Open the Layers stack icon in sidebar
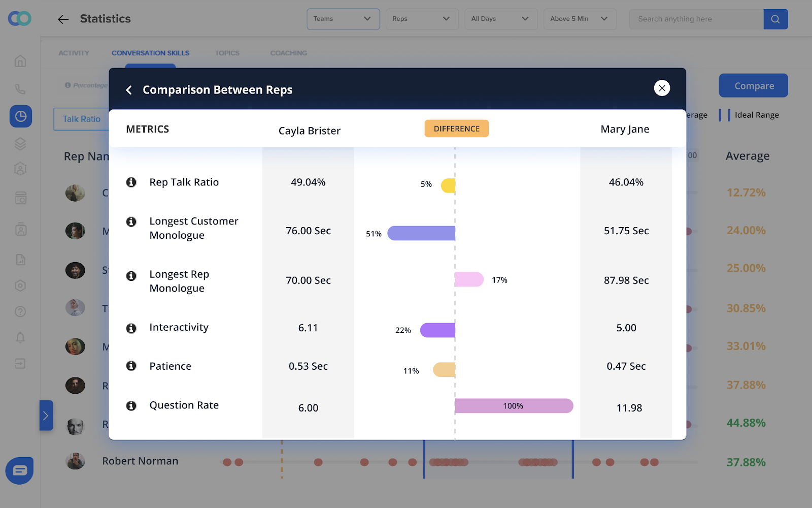Image resolution: width=812 pixels, height=508 pixels. point(20,144)
